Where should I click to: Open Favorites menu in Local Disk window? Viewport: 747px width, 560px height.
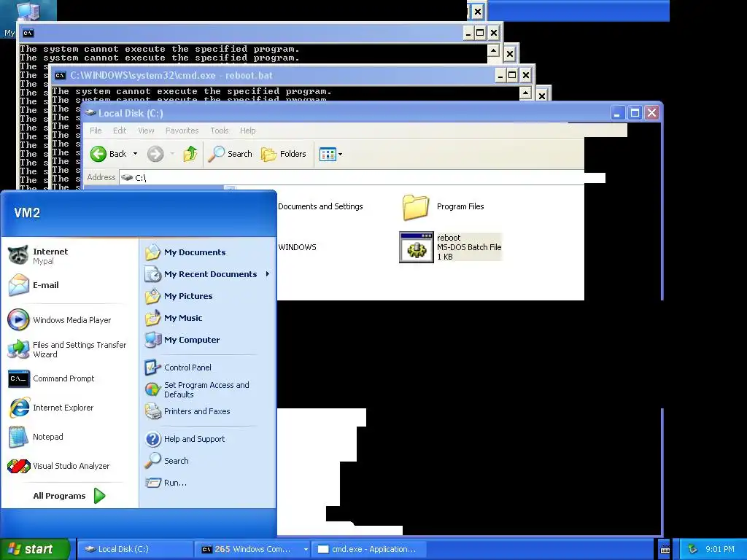tap(182, 131)
